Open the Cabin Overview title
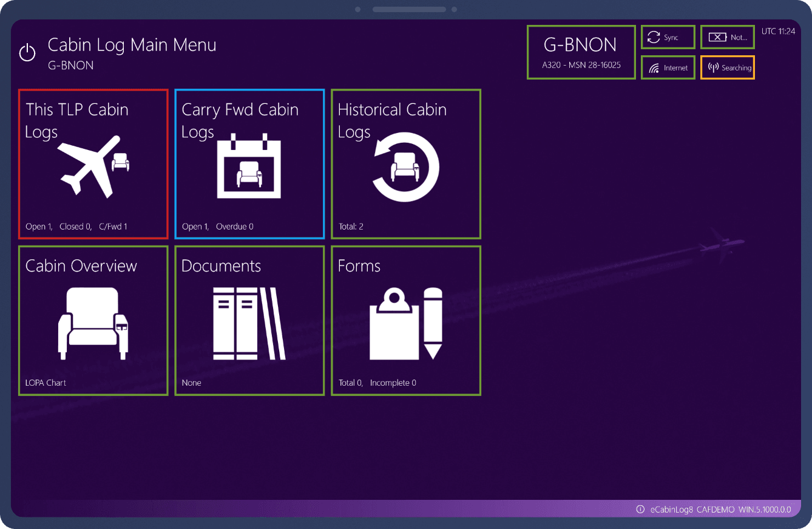Screen dimensions: 812x529 click(81, 266)
